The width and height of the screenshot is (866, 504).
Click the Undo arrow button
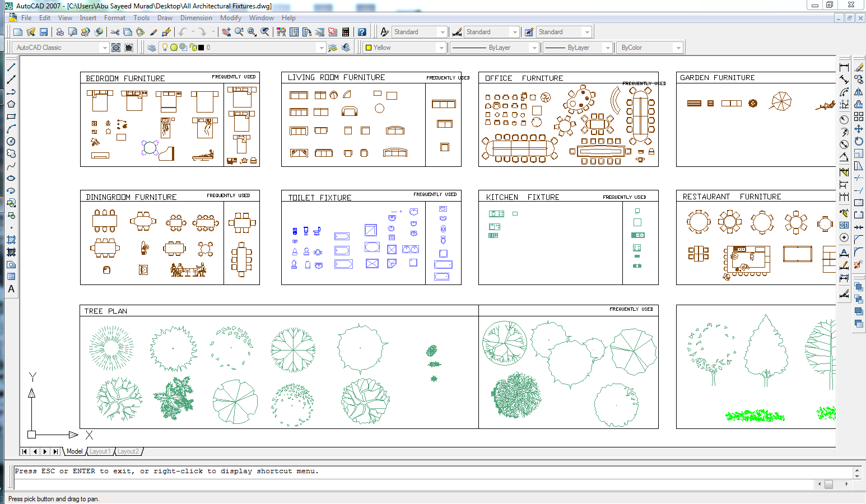pos(183,32)
